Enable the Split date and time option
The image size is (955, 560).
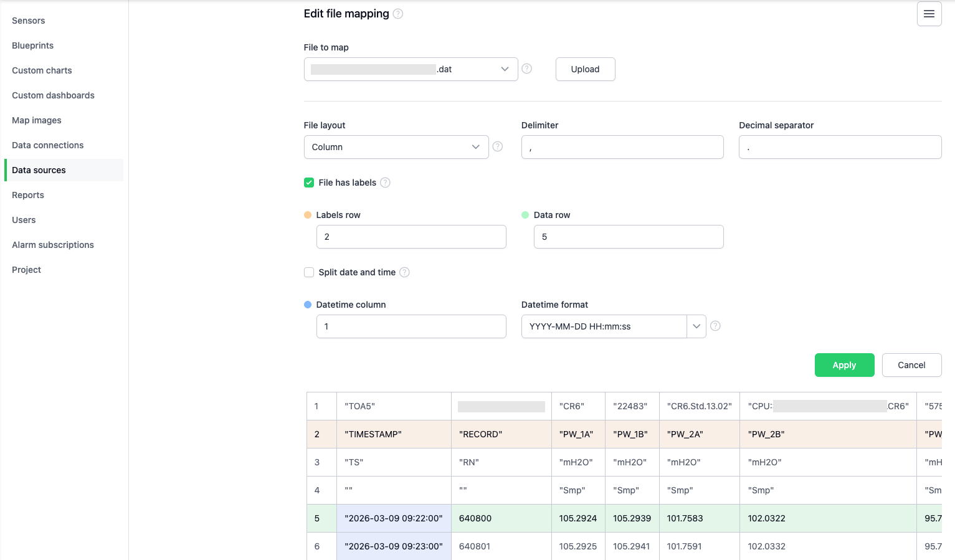pos(309,272)
